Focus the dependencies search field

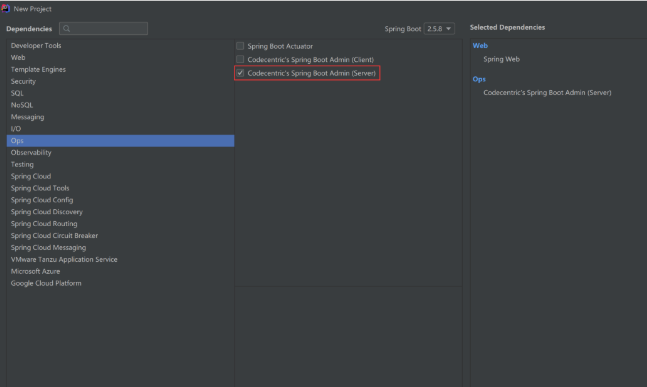(103, 28)
